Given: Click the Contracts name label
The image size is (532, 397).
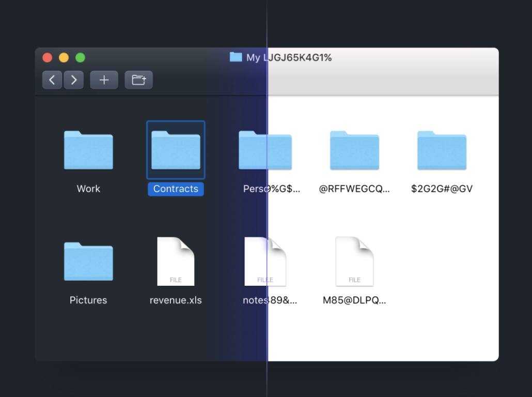Looking at the screenshot, I should pyautogui.click(x=176, y=189).
